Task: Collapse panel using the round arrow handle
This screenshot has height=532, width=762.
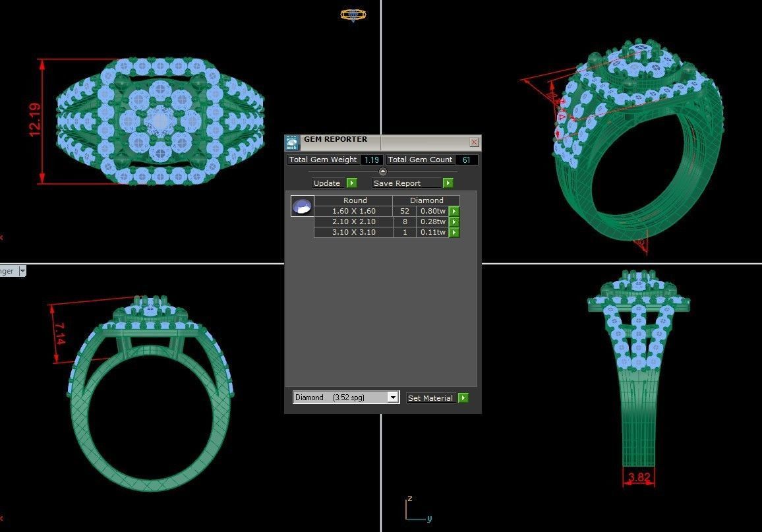Action: [x=383, y=171]
